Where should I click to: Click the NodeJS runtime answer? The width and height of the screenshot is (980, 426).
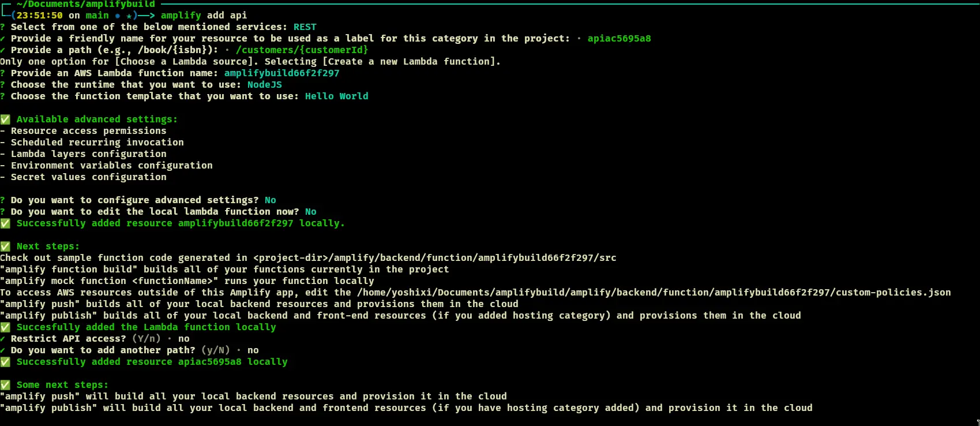pyautogui.click(x=264, y=85)
